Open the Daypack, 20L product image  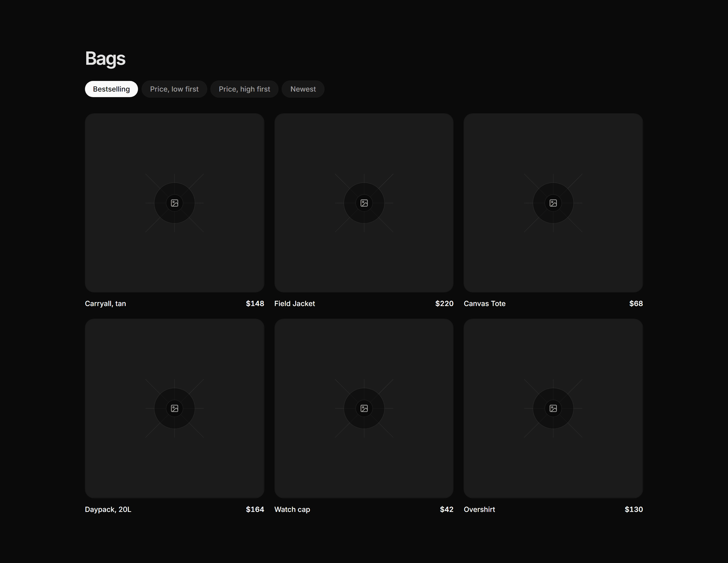[x=175, y=408]
